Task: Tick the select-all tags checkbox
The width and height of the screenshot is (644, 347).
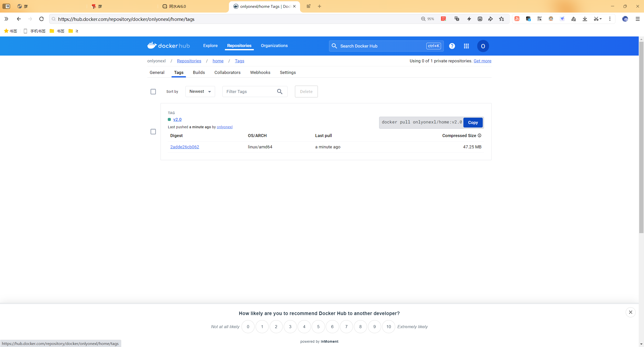Action: [x=153, y=92]
